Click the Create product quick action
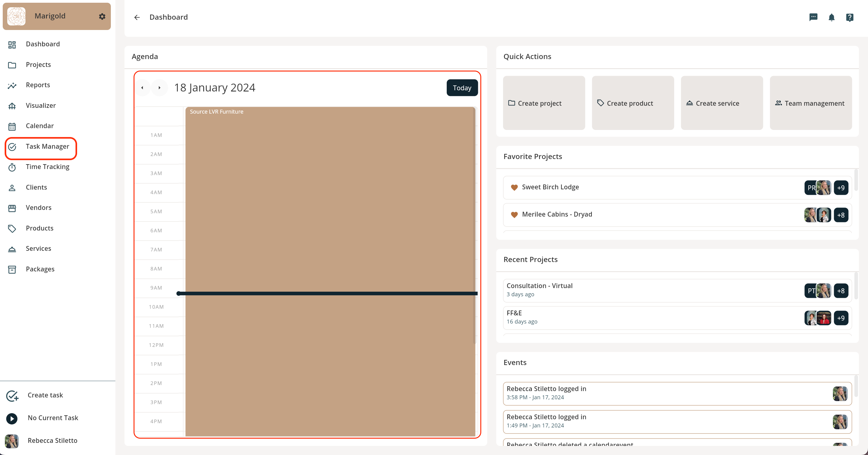The image size is (868, 455). click(x=632, y=103)
